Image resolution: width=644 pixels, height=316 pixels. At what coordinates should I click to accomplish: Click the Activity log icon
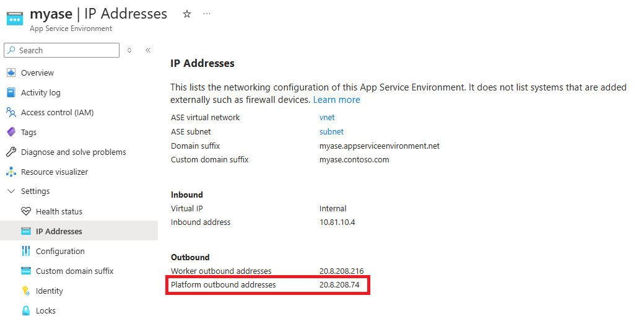(11, 93)
